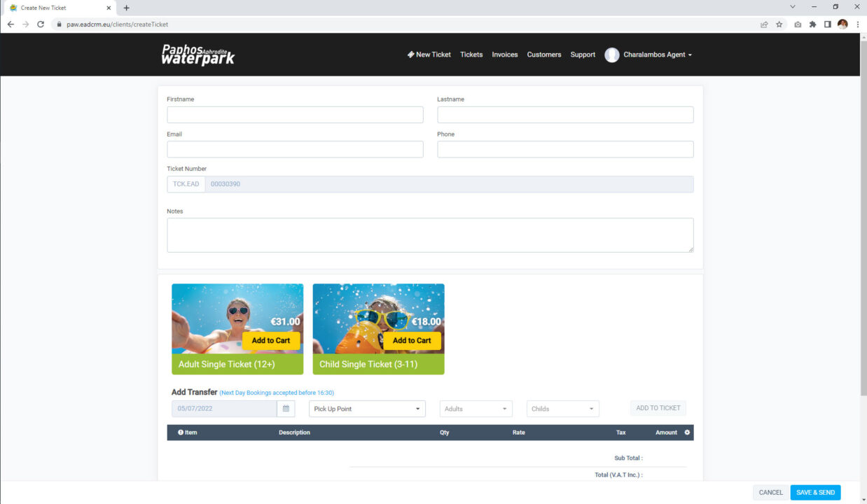Screen dimensions: 867x504
Task: Click the Adult Single Ticket (12+) card image
Action: tap(237, 318)
